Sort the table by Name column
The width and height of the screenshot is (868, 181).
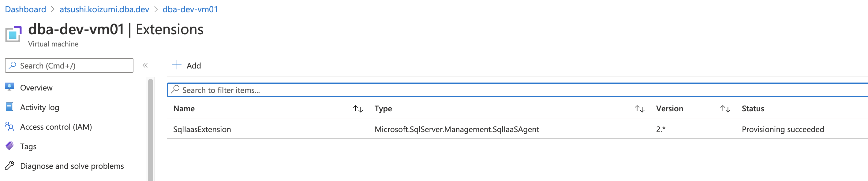tap(358, 109)
